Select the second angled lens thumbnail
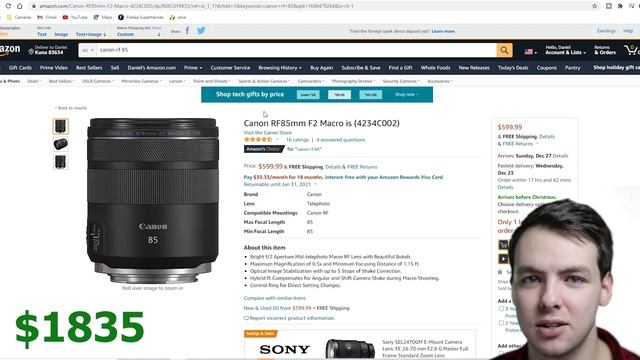The width and height of the screenshot is (640, 360). (60, 144)
